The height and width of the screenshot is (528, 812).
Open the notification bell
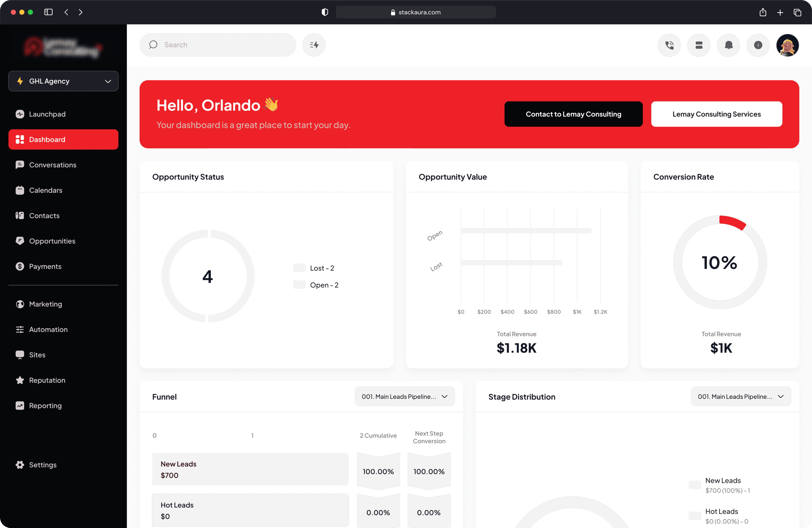(x=728, y=45)
